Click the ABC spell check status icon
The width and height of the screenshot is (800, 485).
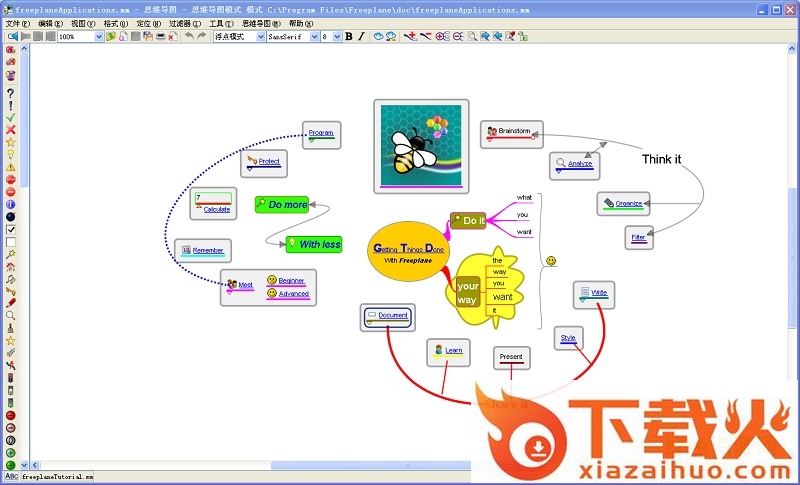click(11, 477)
